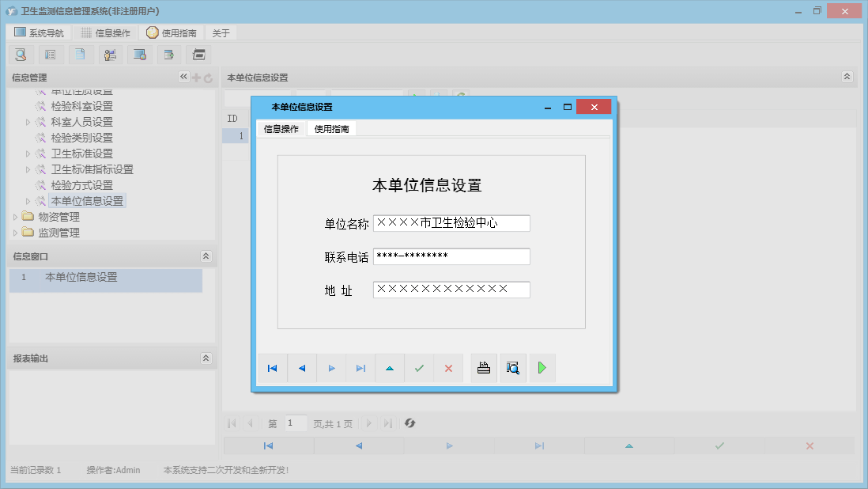The image size is (868, 489).
Task: Select the search preview tool in main toolbar
Action: point(21,55)
